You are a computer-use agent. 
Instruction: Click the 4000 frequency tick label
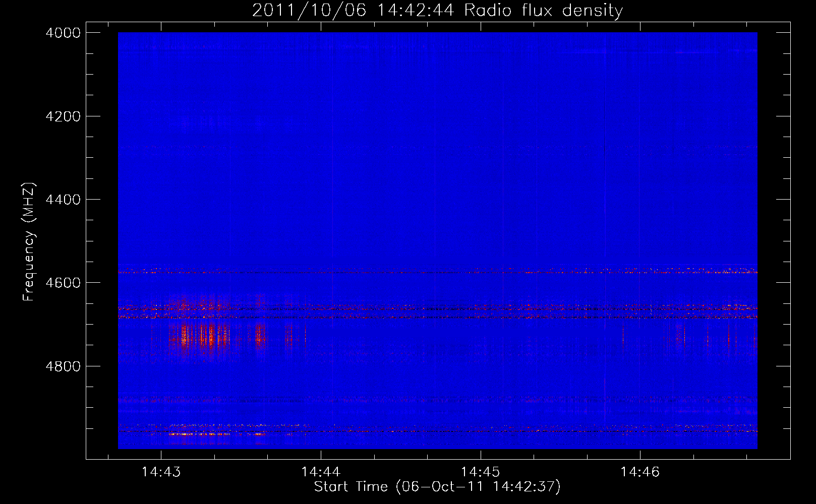[x=63, y=33]
